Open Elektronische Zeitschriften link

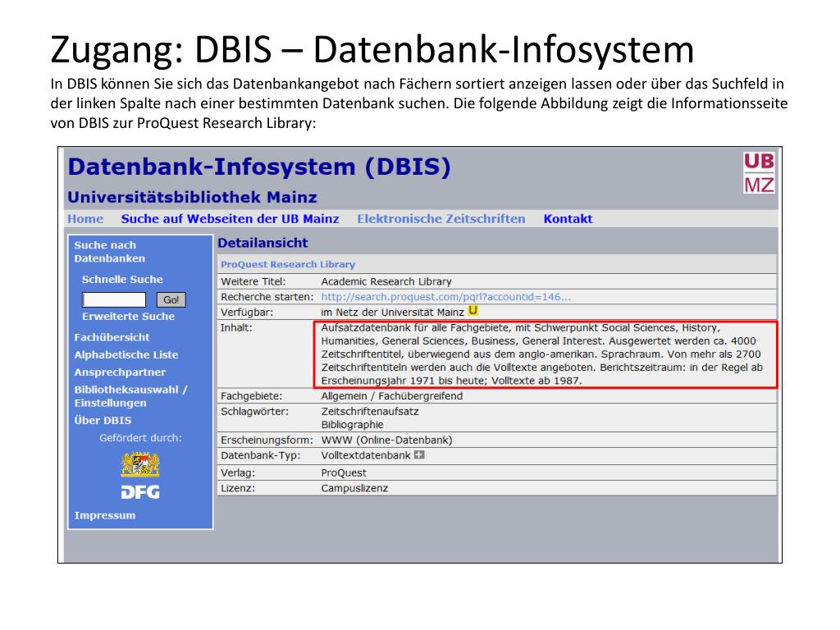[441, 218]
